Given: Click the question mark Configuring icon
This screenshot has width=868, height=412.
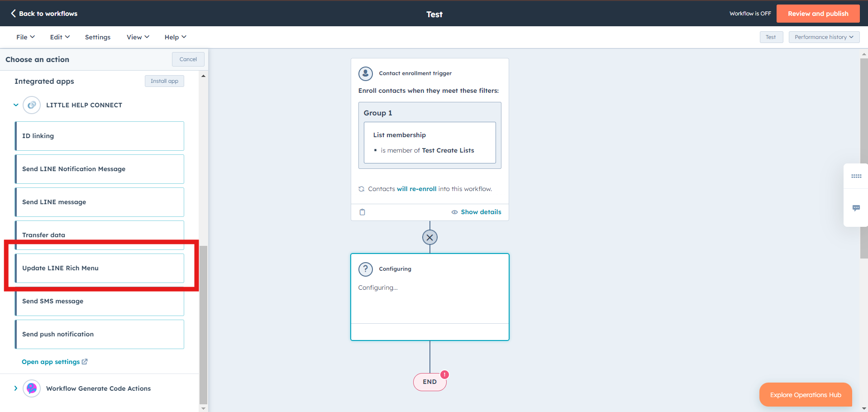Looking at the screenshot, I should (x=366, y=269).
